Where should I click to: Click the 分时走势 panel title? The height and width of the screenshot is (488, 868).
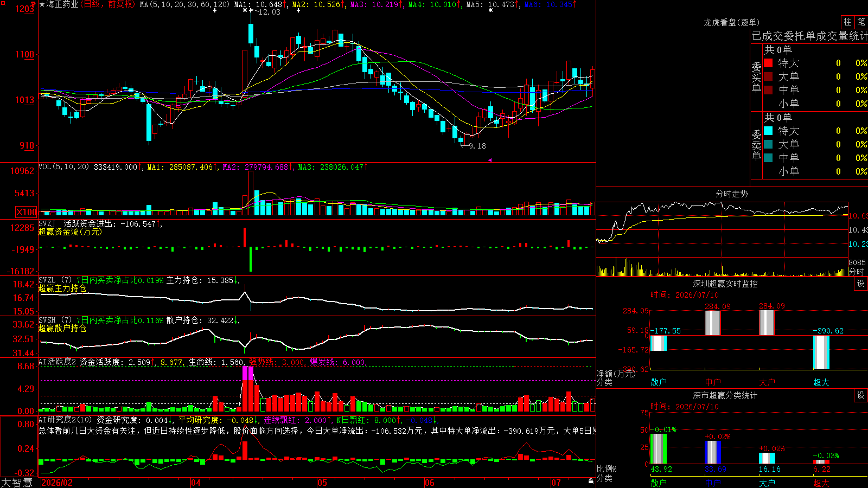pos(732,194)
